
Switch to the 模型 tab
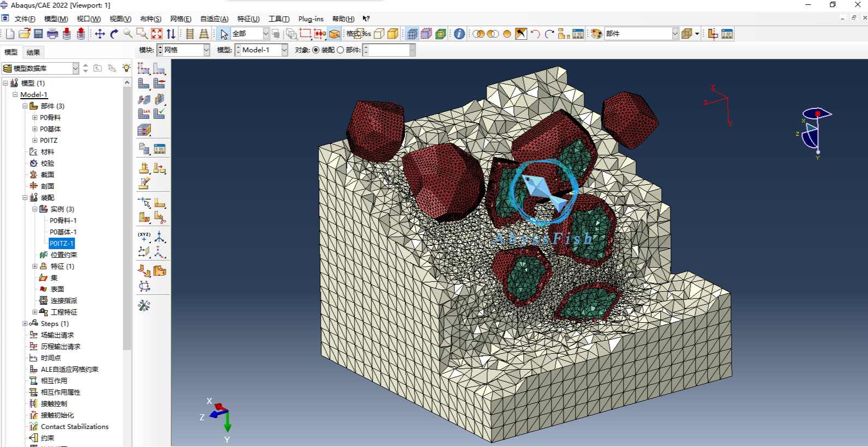(x=11, y=52)
